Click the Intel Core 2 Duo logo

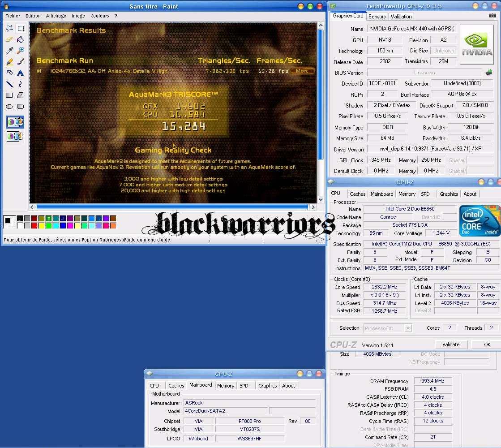pos(480,221)
